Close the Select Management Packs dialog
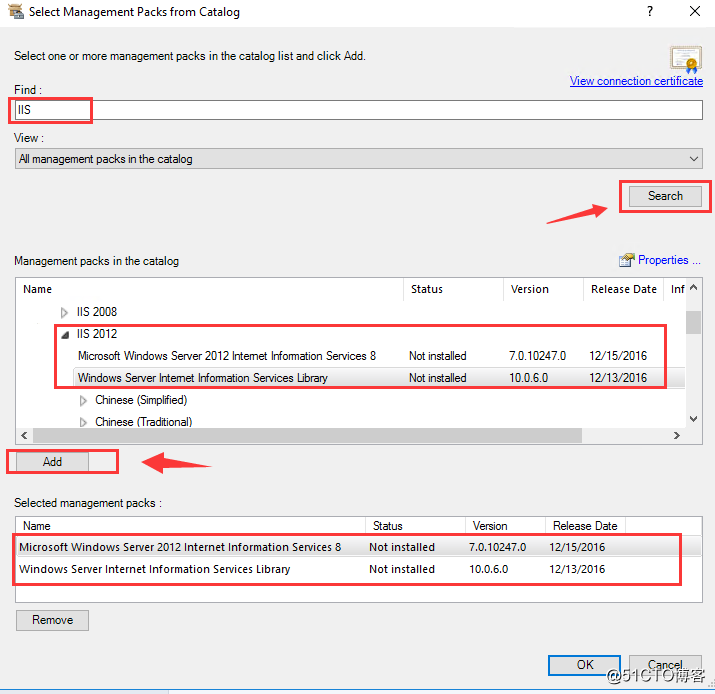 click(x=694, y=11)
